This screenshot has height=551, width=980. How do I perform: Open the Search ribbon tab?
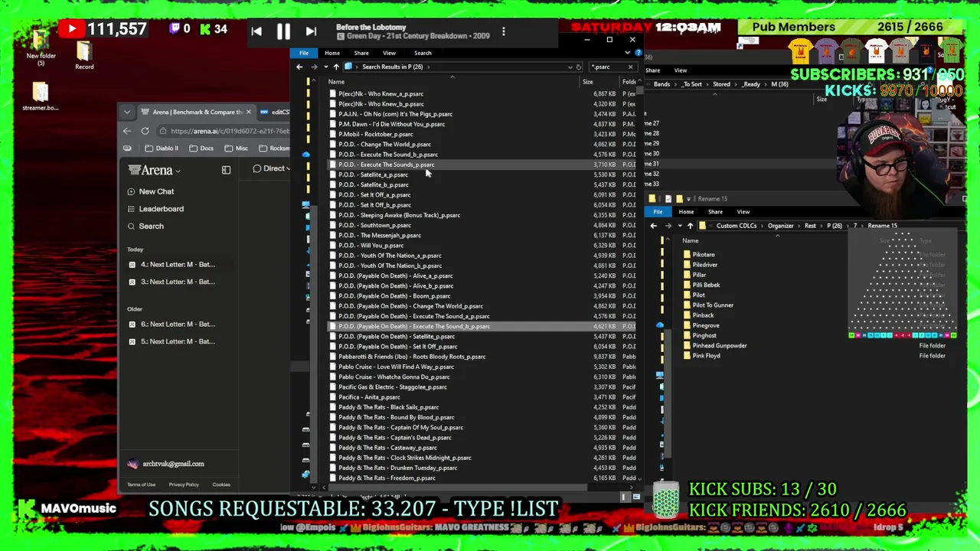point(423,53)
